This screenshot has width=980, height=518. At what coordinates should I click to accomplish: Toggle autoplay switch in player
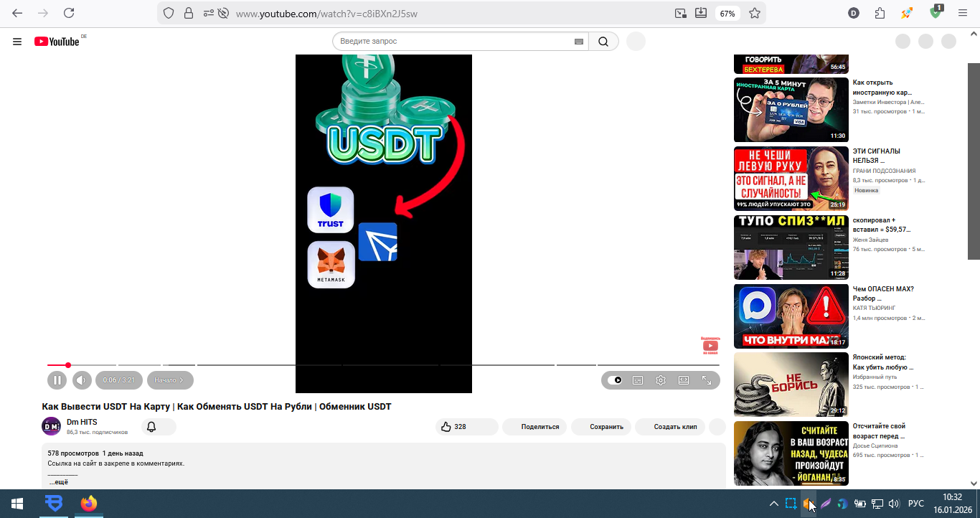615,380
